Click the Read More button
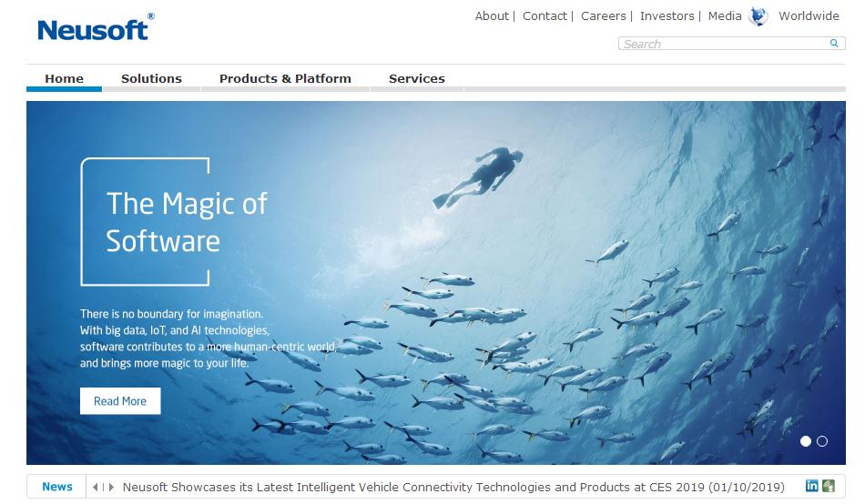The width and height of the screenshot is (865, 504). [120, 401]
